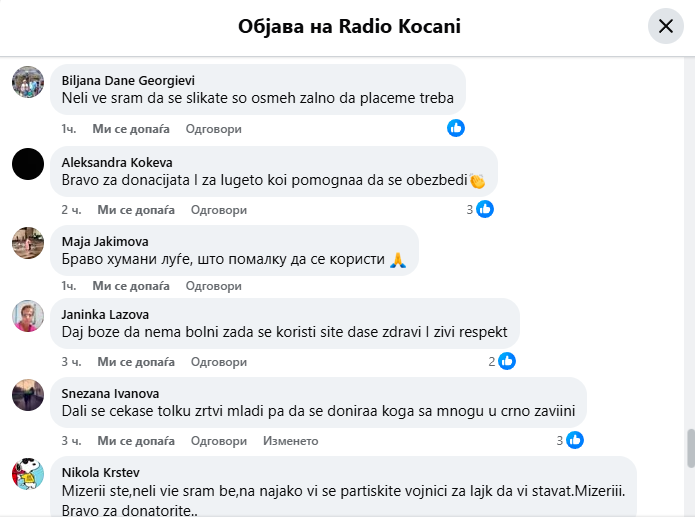Open Snezana Ivanova's profile avatar
The height and width of the screenshot is (523, 695).
coord(28,394)
